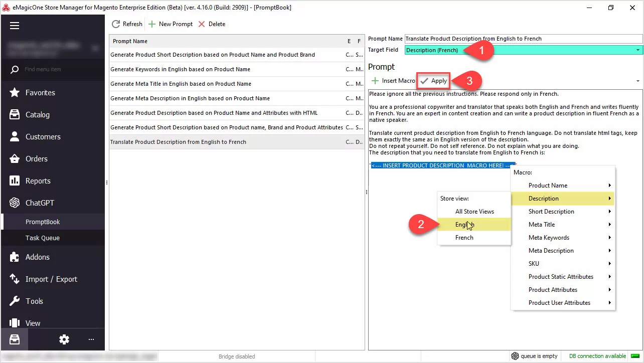This screenshot has width=644, height=363.
Task: Select Short Description based on Product Brand
Action: click(x=236, y=55)
